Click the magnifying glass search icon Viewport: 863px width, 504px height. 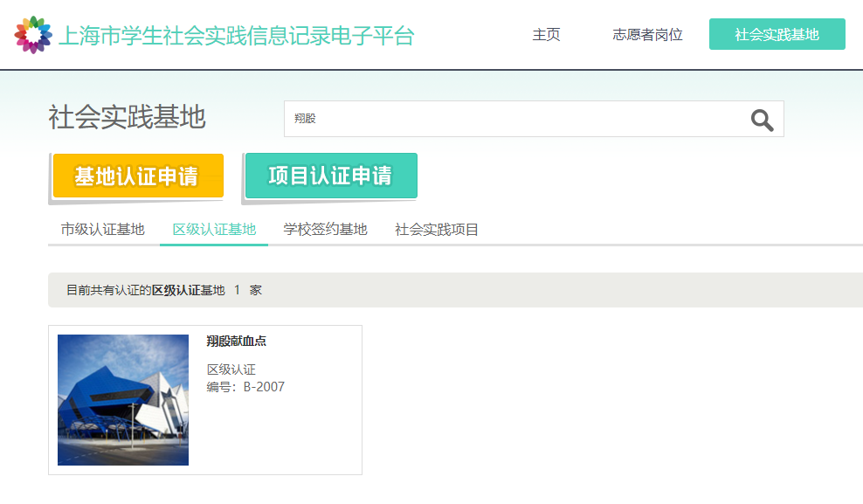click(x=762, y=120)
